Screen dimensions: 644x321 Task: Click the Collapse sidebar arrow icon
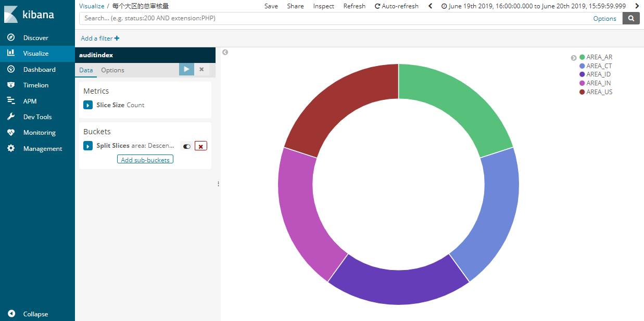click(x=11, y=314)
